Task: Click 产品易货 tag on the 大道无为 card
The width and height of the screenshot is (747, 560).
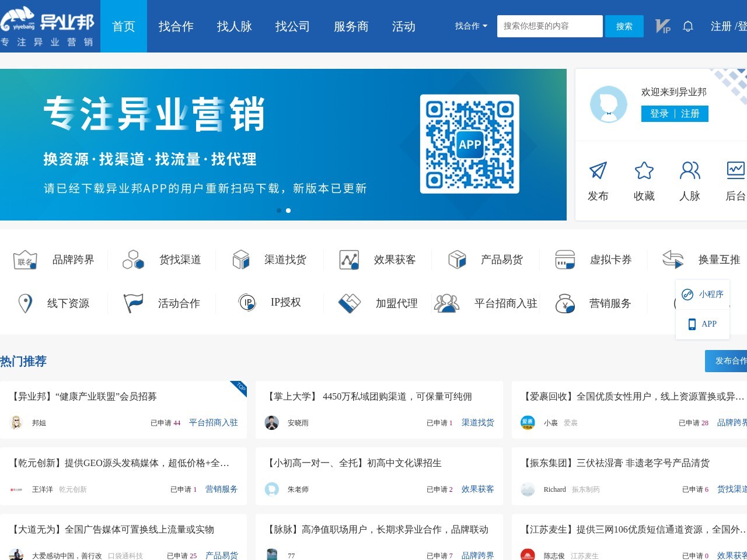Action: 222,555
